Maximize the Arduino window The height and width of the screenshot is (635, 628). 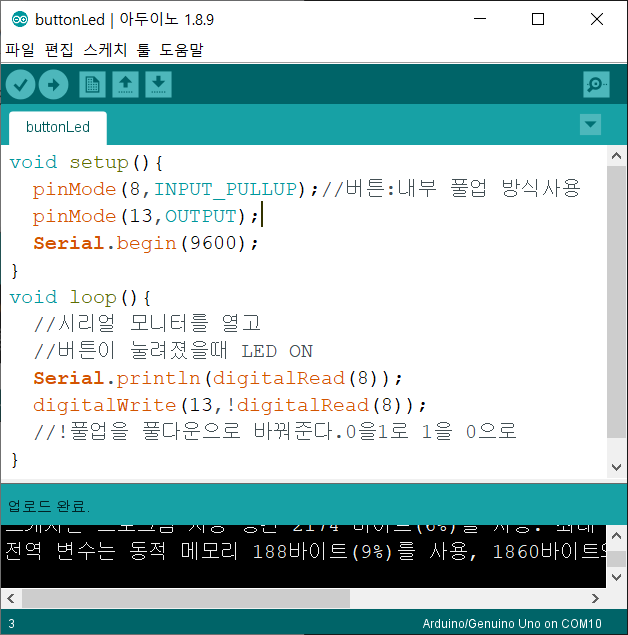(x=538, y=19)
